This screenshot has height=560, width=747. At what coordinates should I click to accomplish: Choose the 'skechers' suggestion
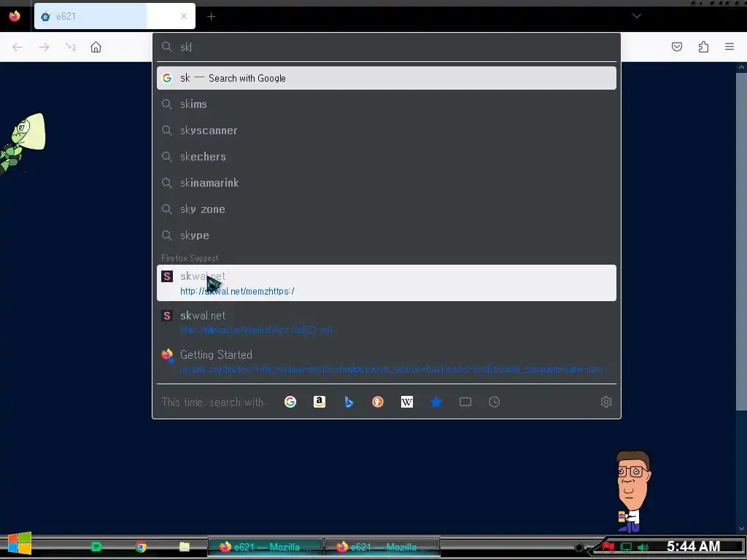(387, 157)
